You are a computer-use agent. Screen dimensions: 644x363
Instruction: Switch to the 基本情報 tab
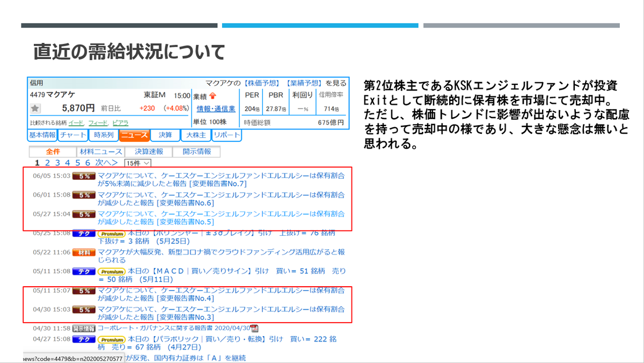[x=42, y=135]
